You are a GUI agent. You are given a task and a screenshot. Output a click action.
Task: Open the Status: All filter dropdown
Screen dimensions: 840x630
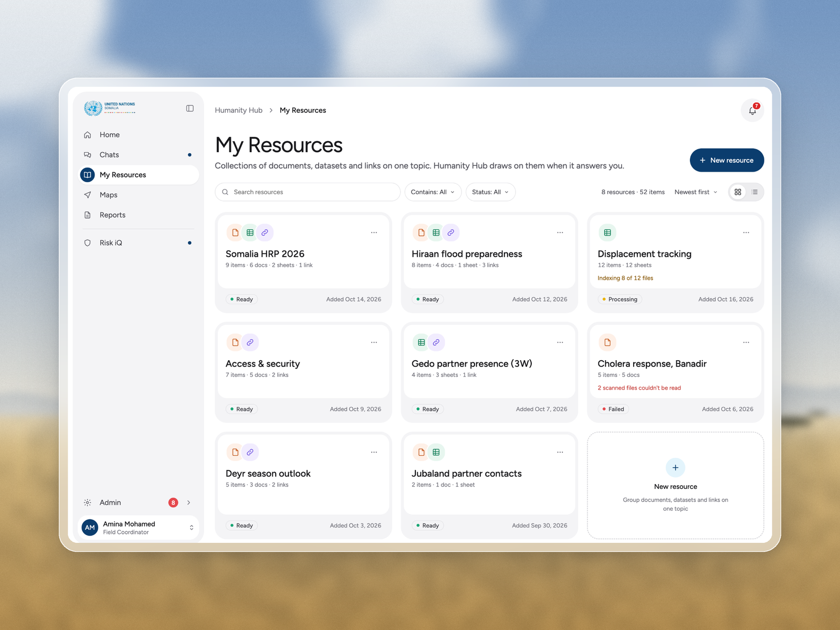490,192
